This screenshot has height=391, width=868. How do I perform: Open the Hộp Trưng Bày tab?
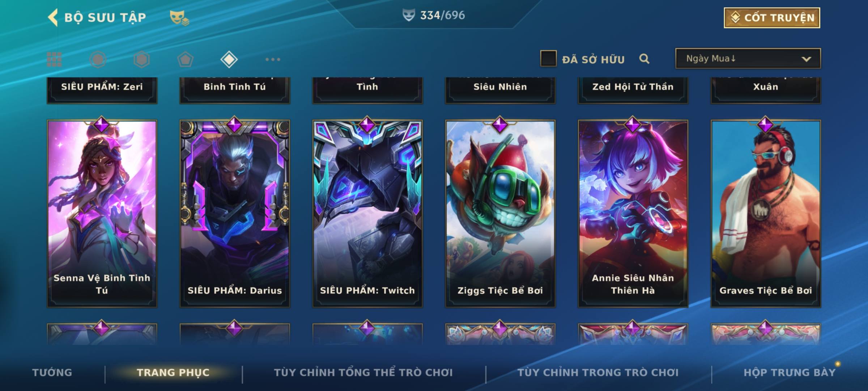(790, 373)
